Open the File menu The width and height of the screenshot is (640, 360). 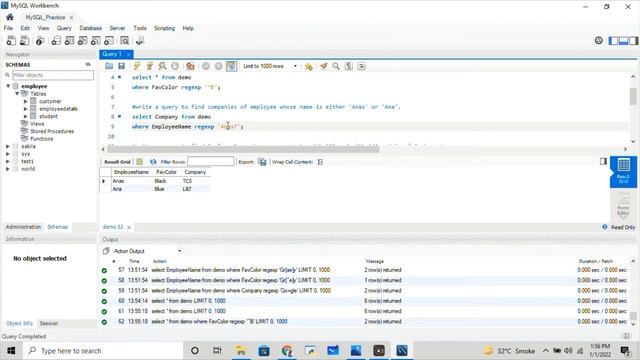coord(8,28)
